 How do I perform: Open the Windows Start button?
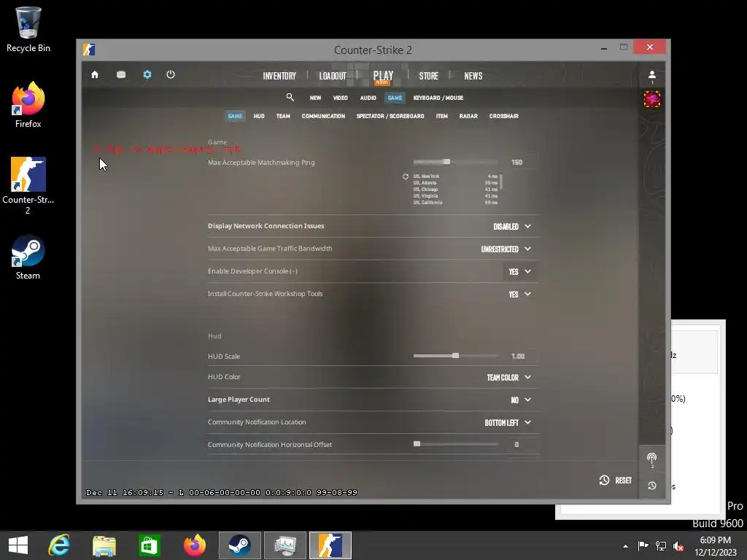pos(18,545)
